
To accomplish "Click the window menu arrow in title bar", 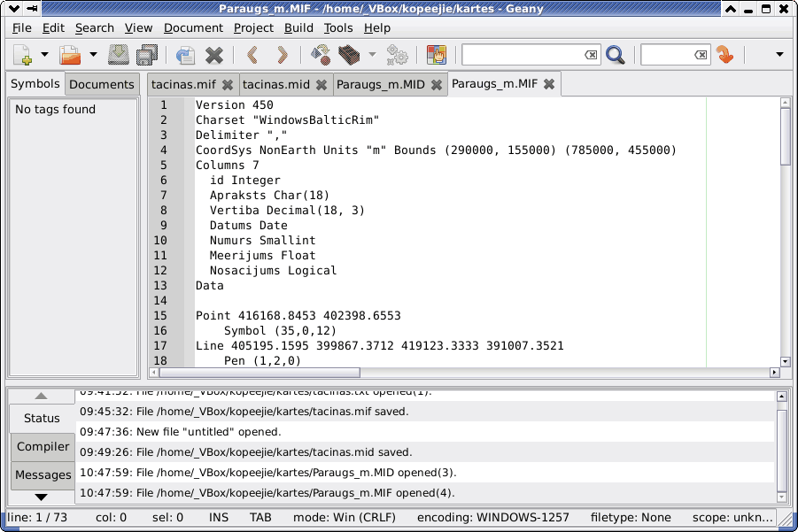I will [x=14, y=9].
